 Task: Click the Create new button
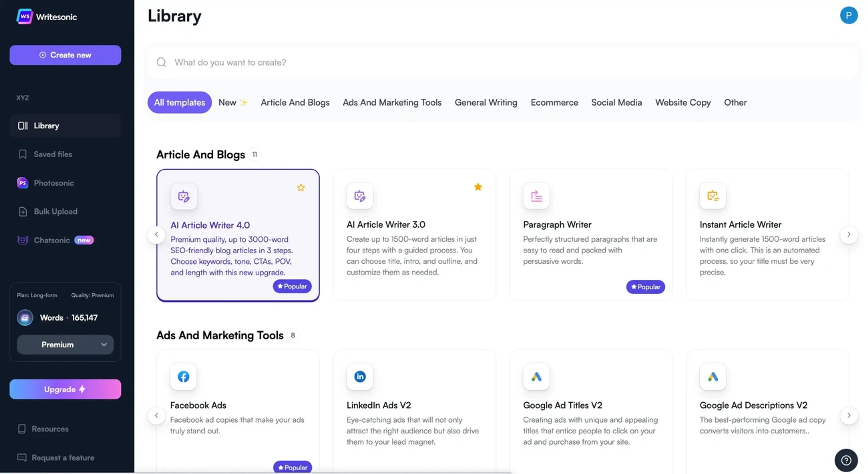[65, 55]
